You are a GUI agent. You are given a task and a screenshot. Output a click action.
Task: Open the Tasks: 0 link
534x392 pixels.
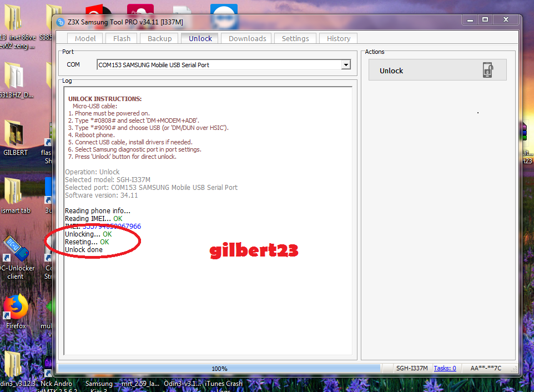click(x=445, y=368)
